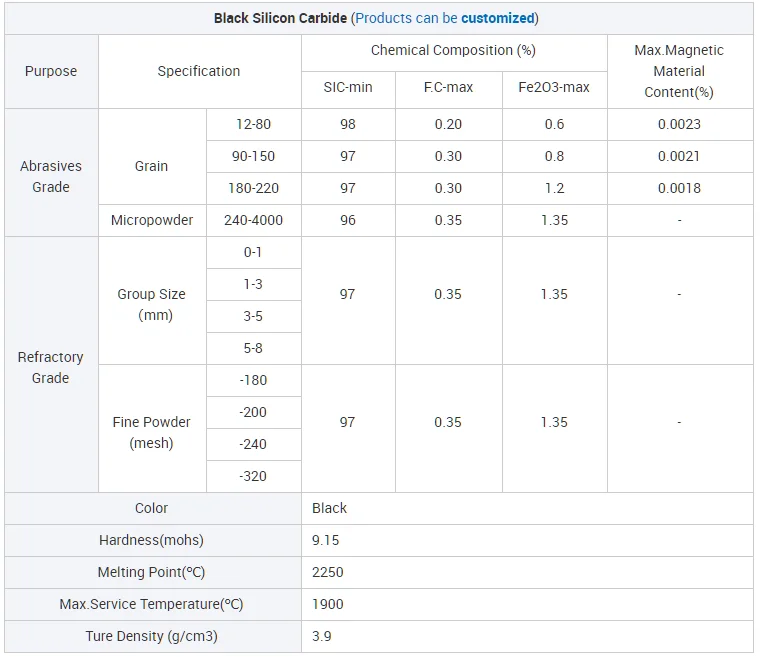This screenshot has height=657, width=760.
Task: Click the "Refractory Grade" cell
Action: tap(51, 367)
